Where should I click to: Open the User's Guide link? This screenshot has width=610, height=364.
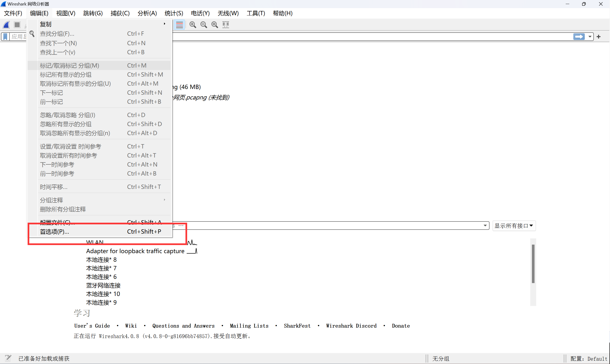[x=92, y=325]
